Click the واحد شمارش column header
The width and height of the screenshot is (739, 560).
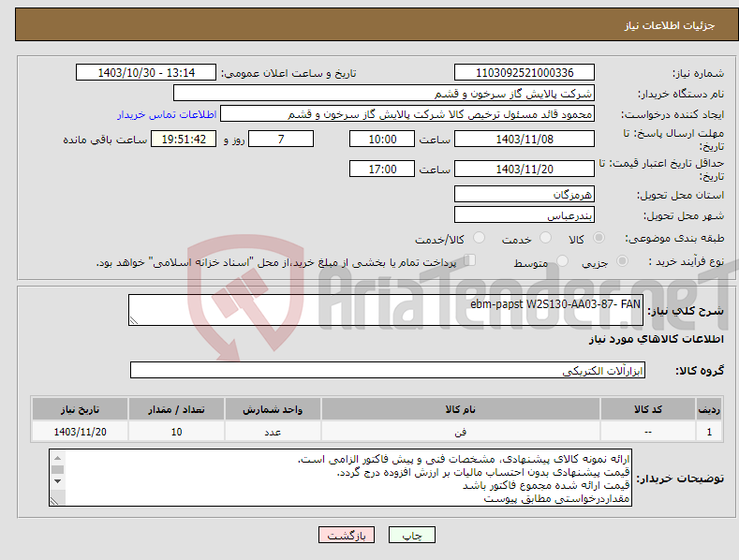273,409
